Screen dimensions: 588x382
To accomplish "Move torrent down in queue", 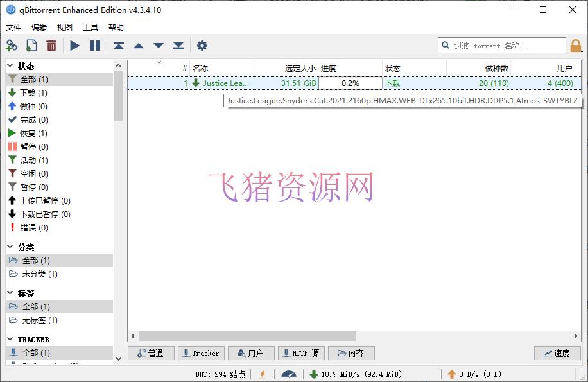I will tap(159, 46).
